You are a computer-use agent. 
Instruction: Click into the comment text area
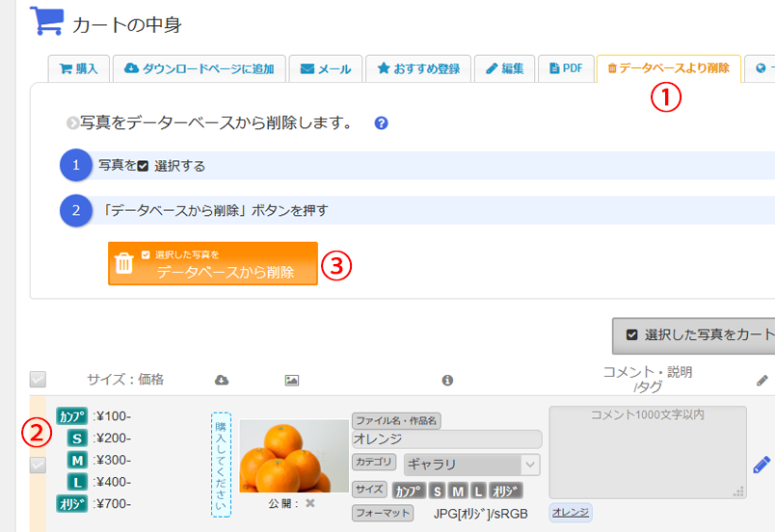point(647,451)
